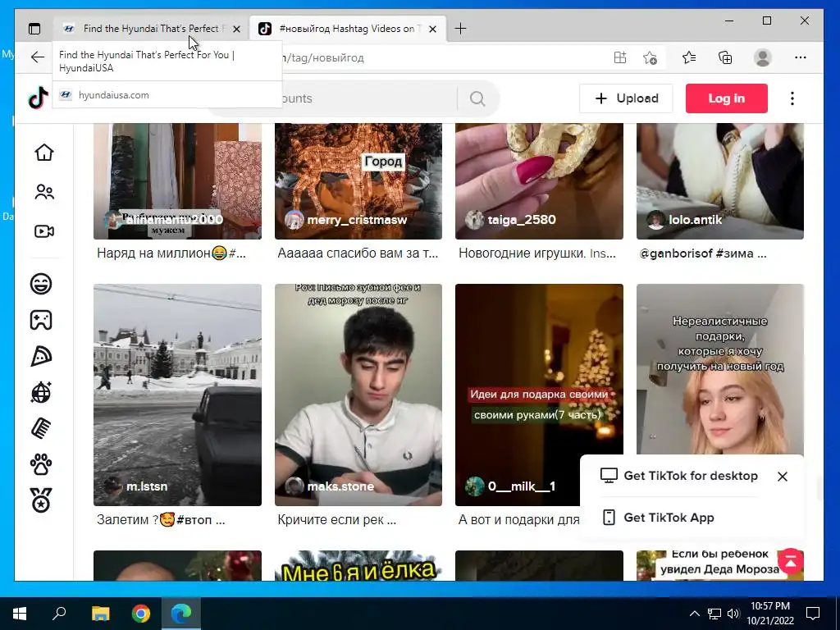Select the comedy laughing face category icon

[41, 283]
